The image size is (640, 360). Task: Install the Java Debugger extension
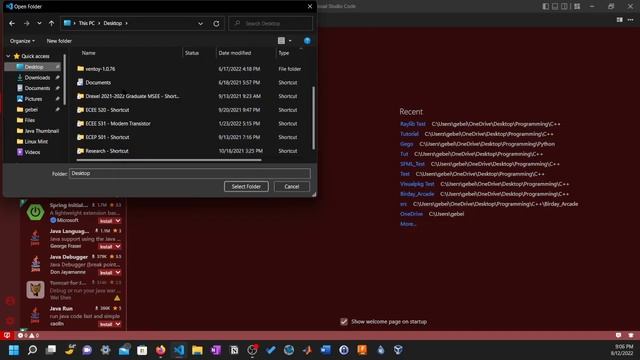click(106, 273)
